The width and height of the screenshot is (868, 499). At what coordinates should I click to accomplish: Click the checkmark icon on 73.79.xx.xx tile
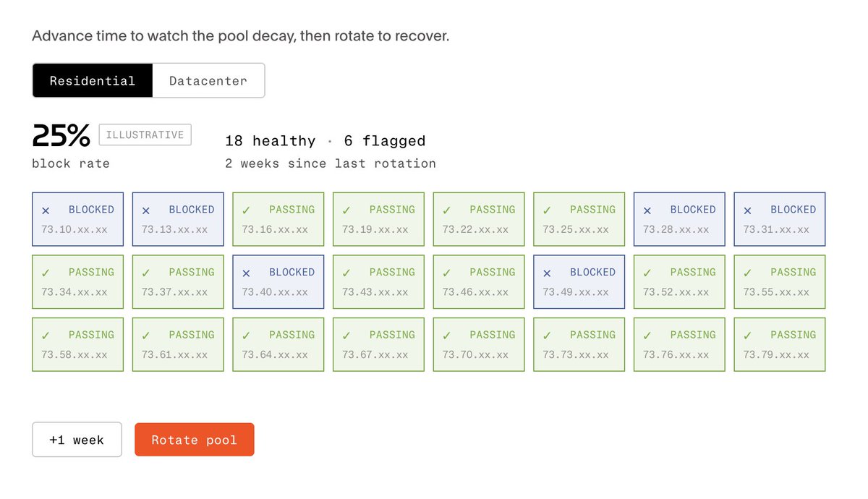(x=747, y=336)
